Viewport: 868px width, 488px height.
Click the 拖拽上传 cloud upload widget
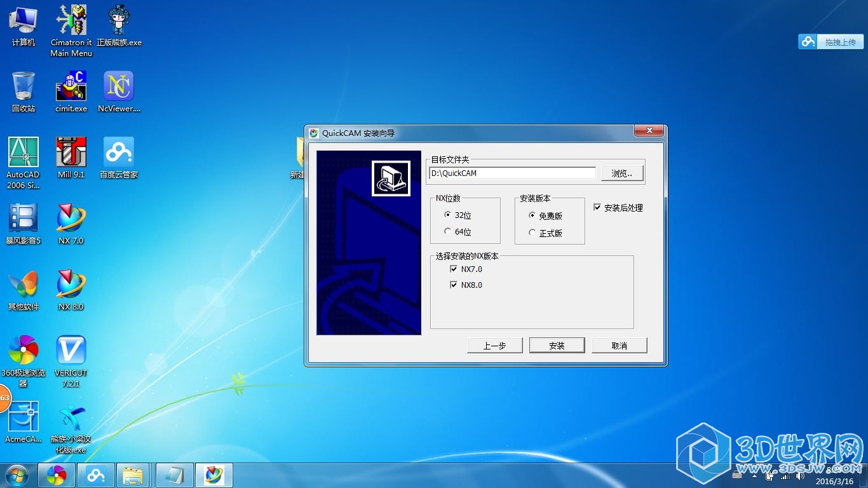click(x=831, y=42)
